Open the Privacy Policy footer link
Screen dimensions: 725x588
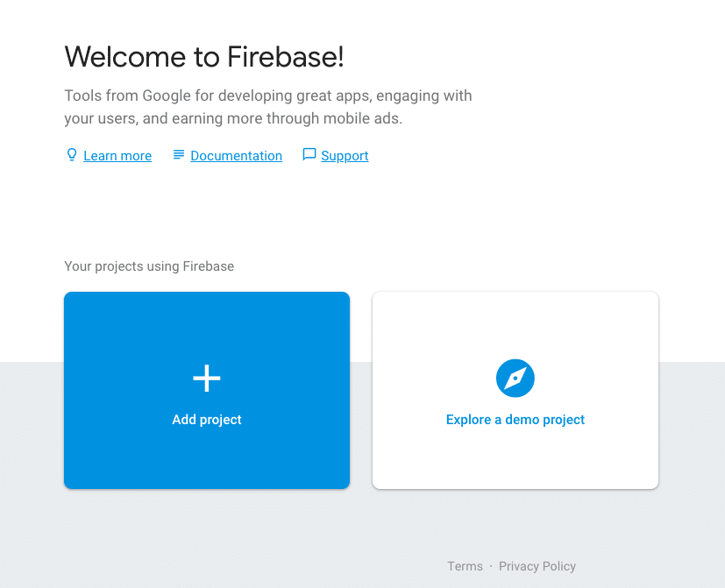[537, 566]
